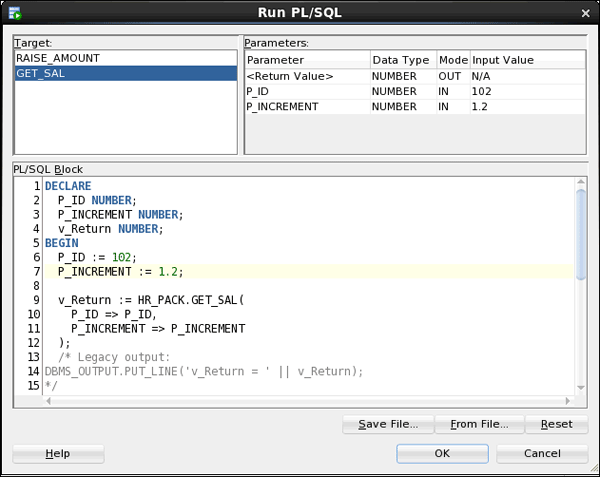Open Help for Run PL/SQL
This screenshot has width=600, height=477.
pyautogui.click(x=59, y=453)
